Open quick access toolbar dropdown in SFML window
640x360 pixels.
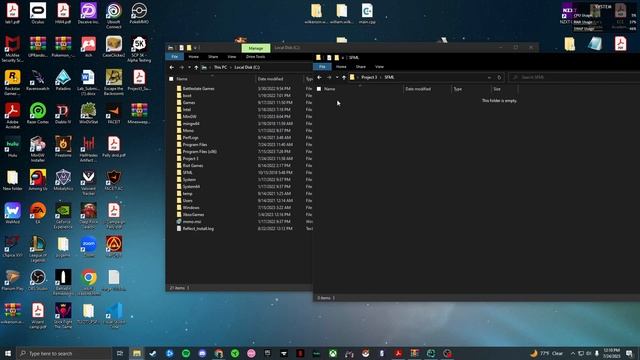click(343, 58)
